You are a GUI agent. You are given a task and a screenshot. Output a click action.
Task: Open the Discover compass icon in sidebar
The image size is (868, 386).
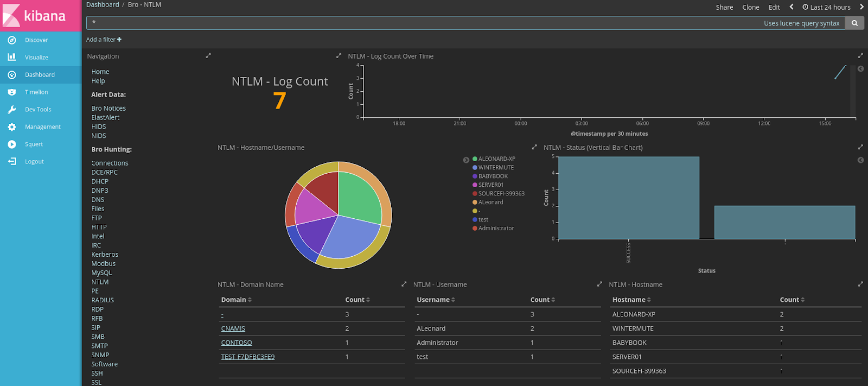(x=12, y=40)
